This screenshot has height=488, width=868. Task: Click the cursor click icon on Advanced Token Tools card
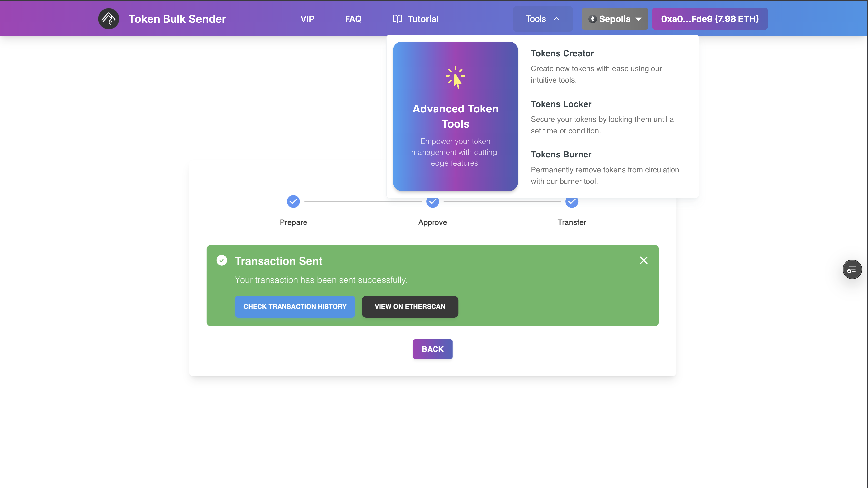point(455,78)
